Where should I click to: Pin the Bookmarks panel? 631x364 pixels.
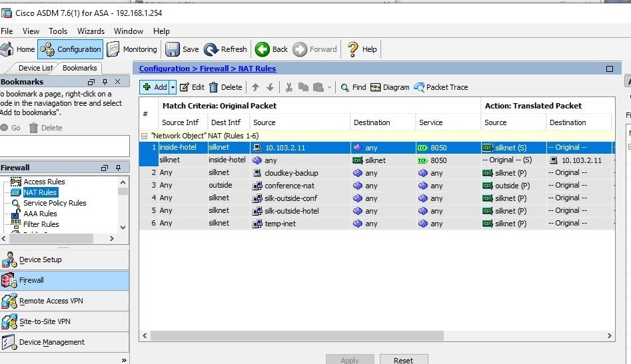[x=105, y=82]
